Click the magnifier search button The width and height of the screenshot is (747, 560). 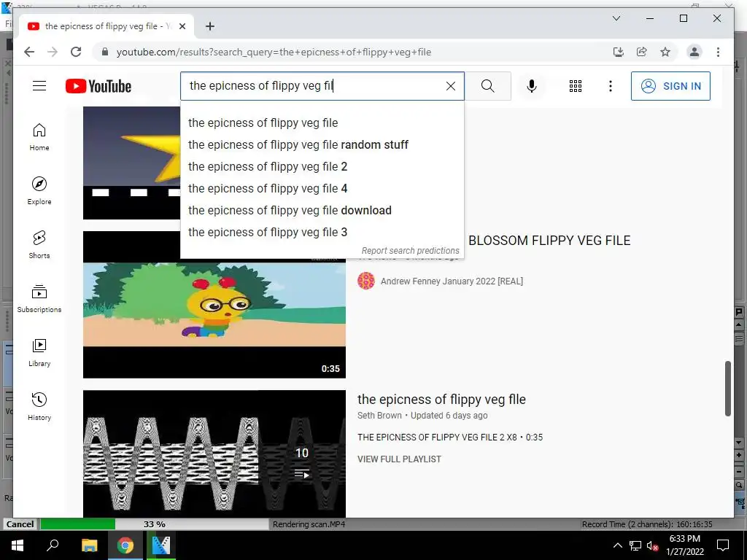coord(487,86)
